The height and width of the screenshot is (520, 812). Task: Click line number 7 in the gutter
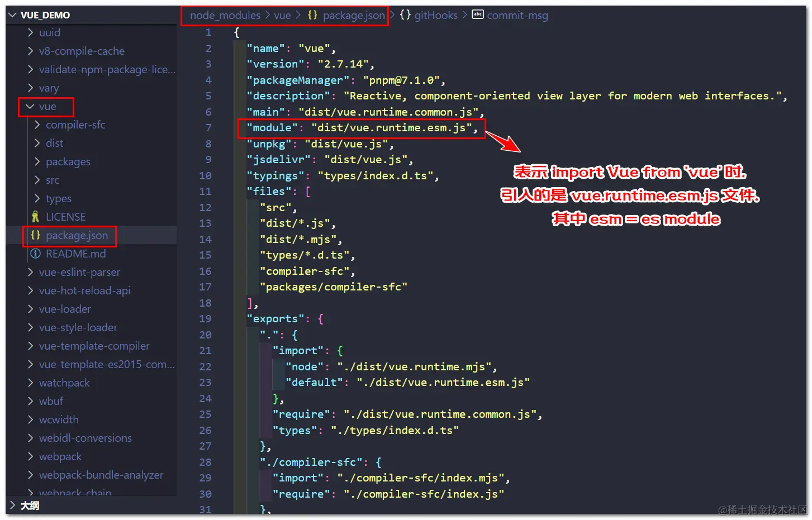click(x=208, y=128)
